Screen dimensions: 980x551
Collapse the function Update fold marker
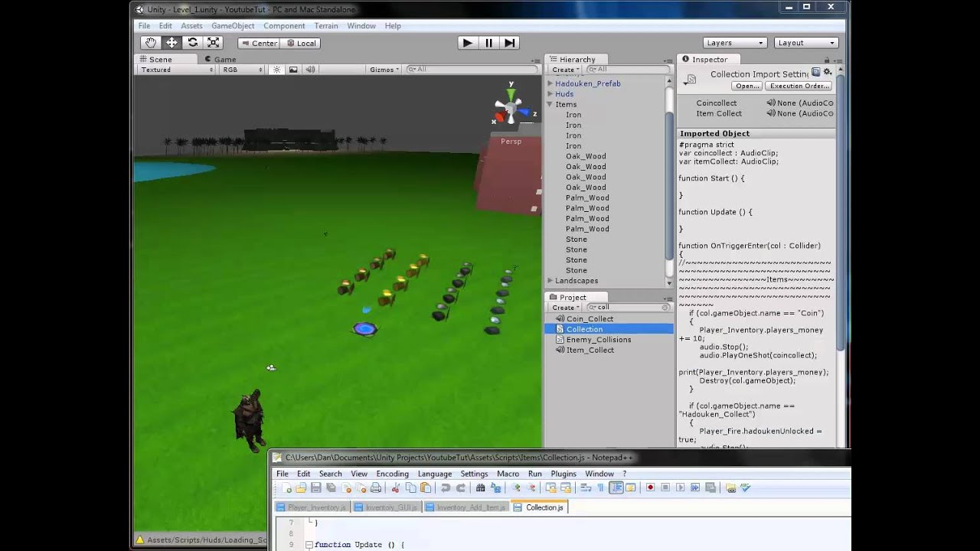coord(309,545)
